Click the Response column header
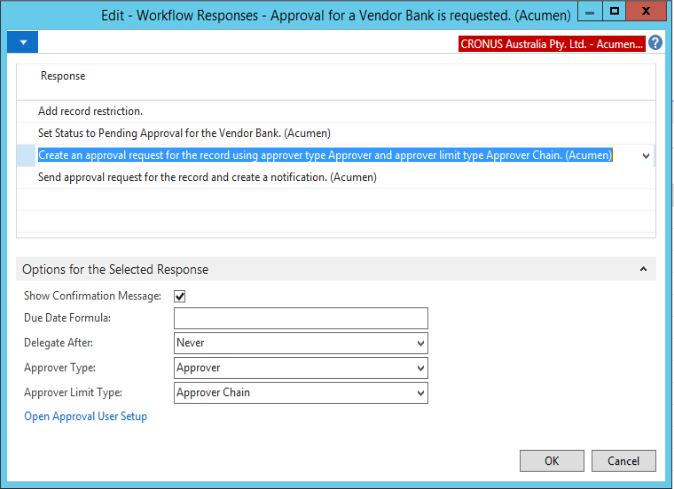674x489 pixels. point(63,76)
